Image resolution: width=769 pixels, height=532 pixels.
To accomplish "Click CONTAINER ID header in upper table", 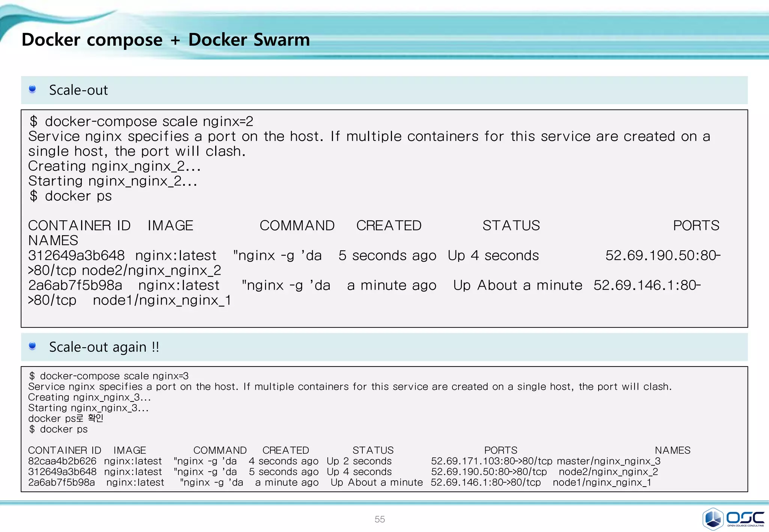I will click(x=80, y=225).
